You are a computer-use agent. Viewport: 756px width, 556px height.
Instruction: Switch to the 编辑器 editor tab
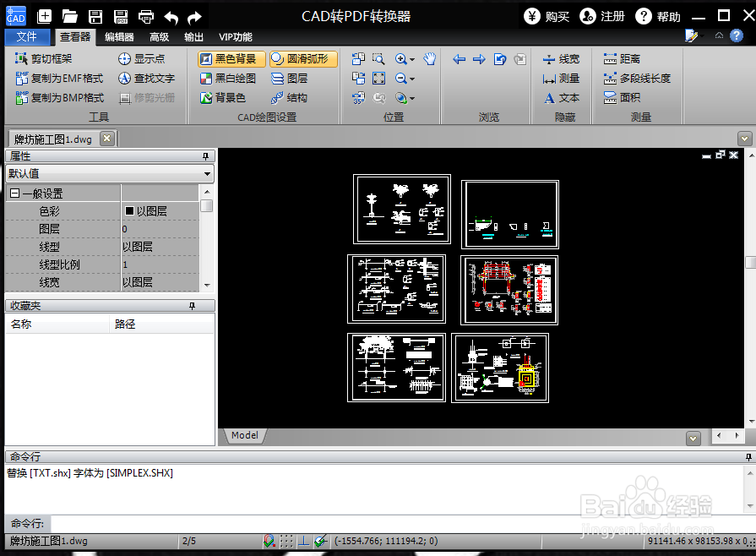[119, 37]
